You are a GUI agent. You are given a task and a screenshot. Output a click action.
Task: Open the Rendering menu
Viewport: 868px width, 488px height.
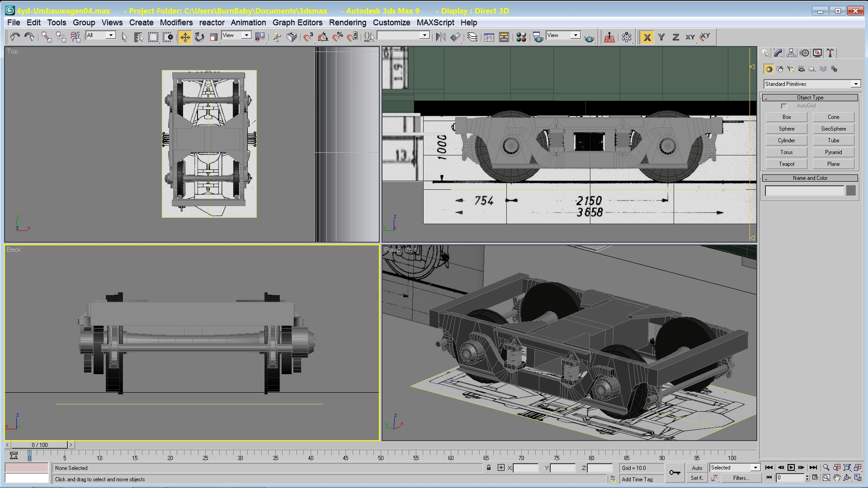click(x=347, y=23)
